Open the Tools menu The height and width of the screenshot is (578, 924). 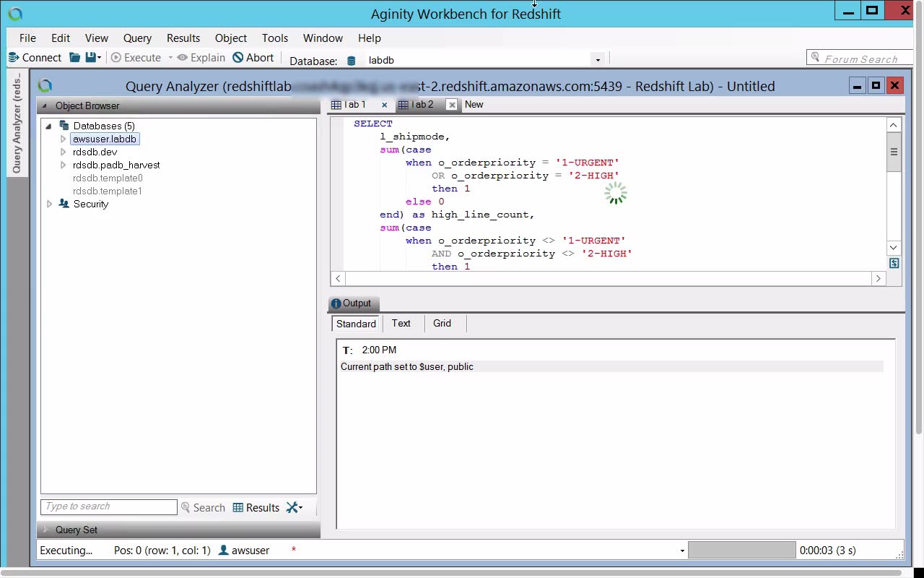(275, 38)
